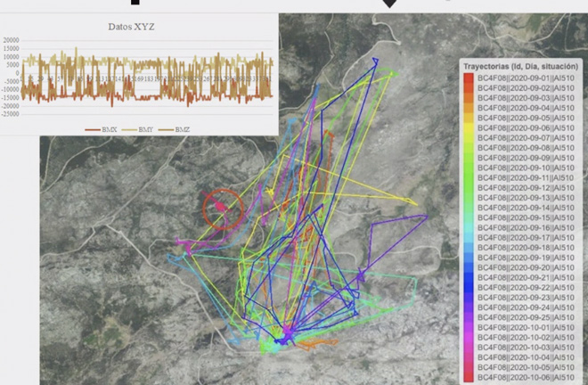Select legend entry BC4F08 2020-09-12
The width and height of the screenshot is (588, 385).
526,188
